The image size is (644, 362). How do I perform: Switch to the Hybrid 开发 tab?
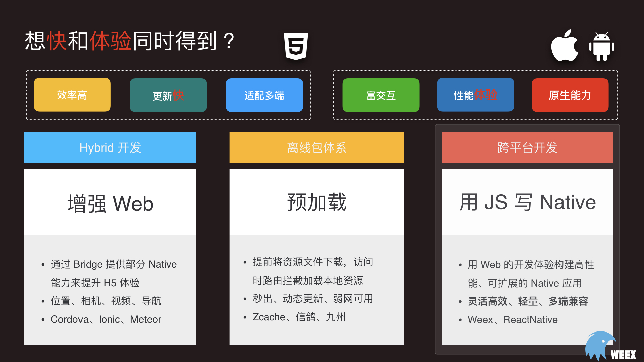pyautogui.click(x=110, y=147)
